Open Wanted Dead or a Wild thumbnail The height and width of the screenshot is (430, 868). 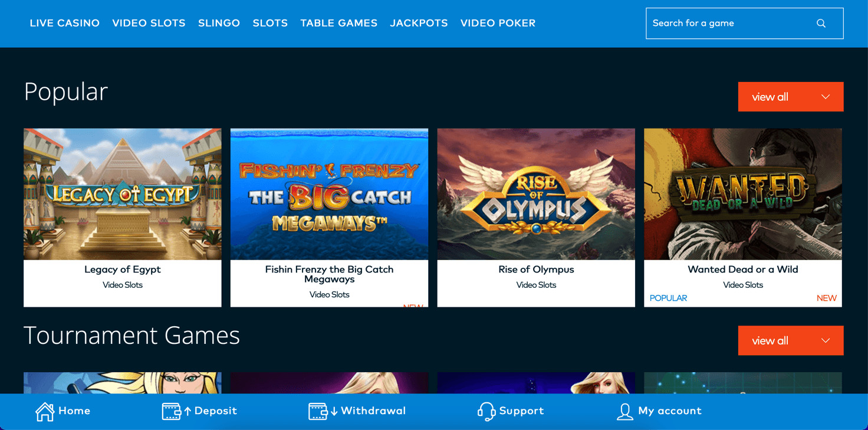[743, 194]
